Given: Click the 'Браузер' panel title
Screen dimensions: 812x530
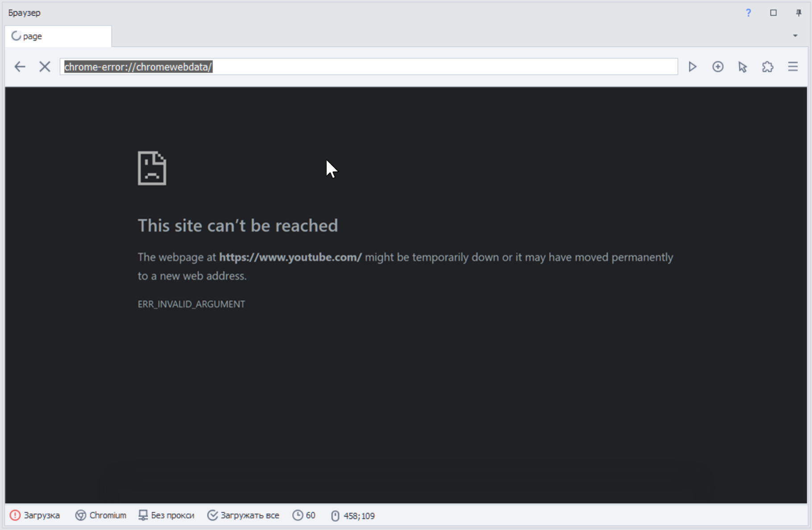Looking at the screenshot, I should 25,13.
